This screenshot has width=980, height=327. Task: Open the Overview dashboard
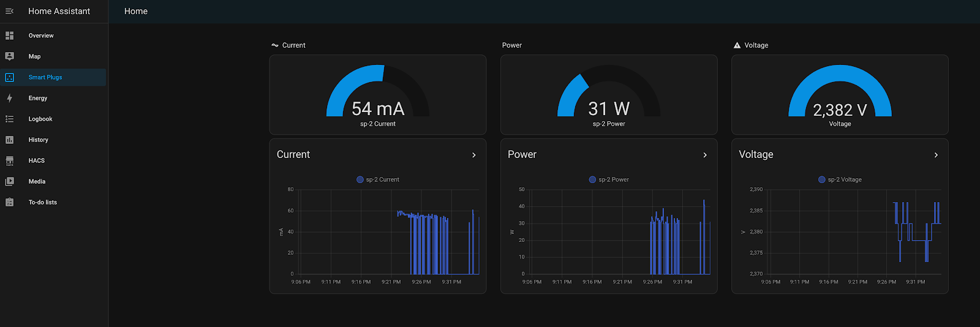[x=53, y=36]
